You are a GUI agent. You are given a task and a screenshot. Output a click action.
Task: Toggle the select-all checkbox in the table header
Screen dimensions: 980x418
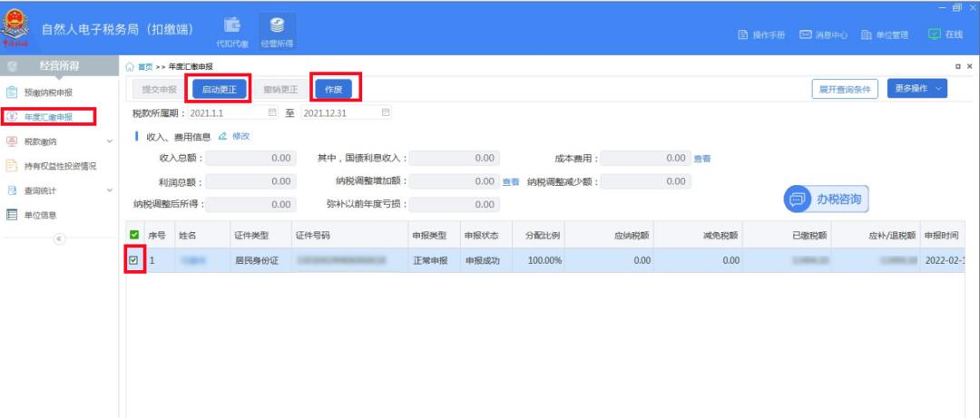pyautogui.click(x=134, y=235)
